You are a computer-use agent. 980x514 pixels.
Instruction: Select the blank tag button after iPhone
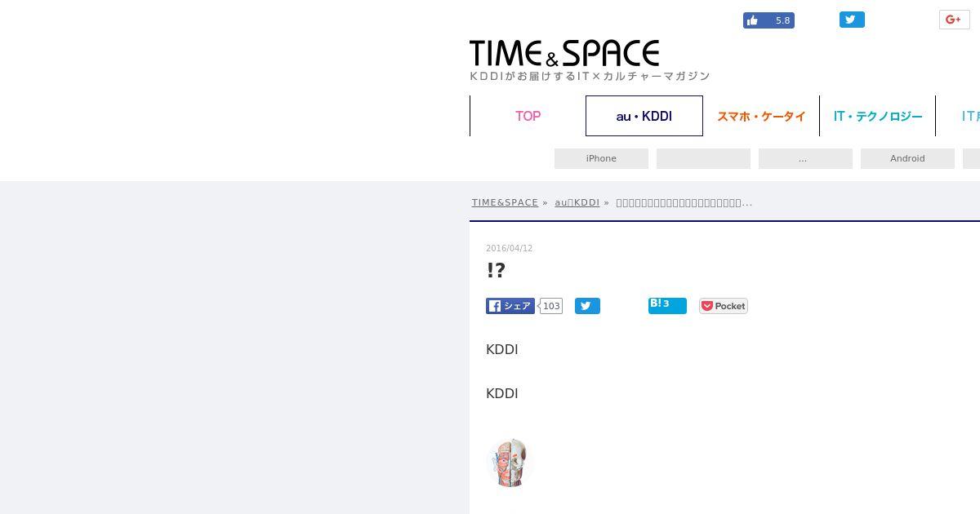point(703,158)
